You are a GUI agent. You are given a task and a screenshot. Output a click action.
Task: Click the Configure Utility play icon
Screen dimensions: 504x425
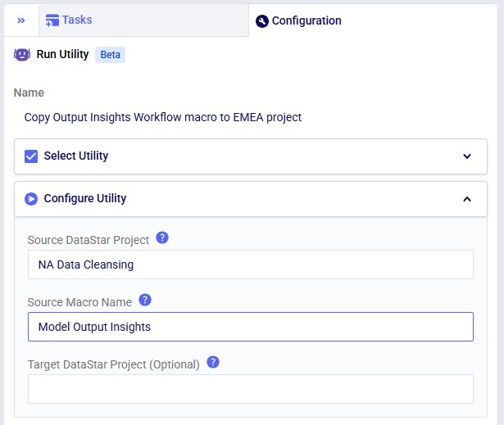(x=32, y=198)
